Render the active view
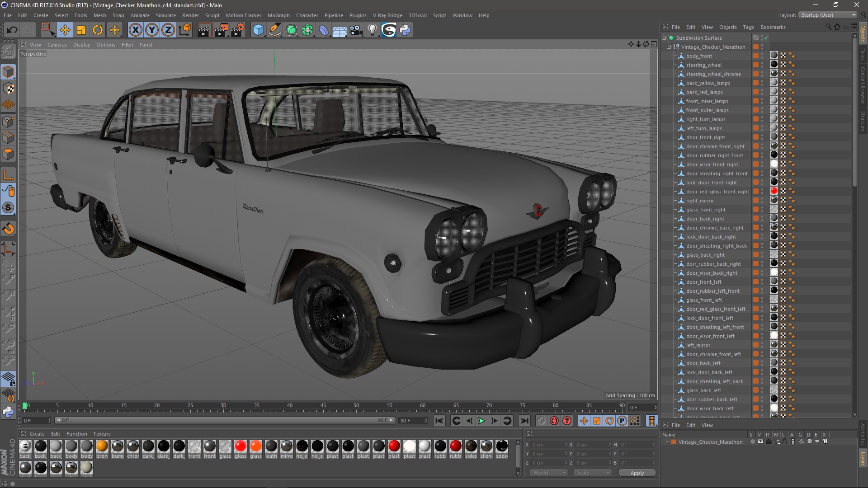 tap(204, 30)
